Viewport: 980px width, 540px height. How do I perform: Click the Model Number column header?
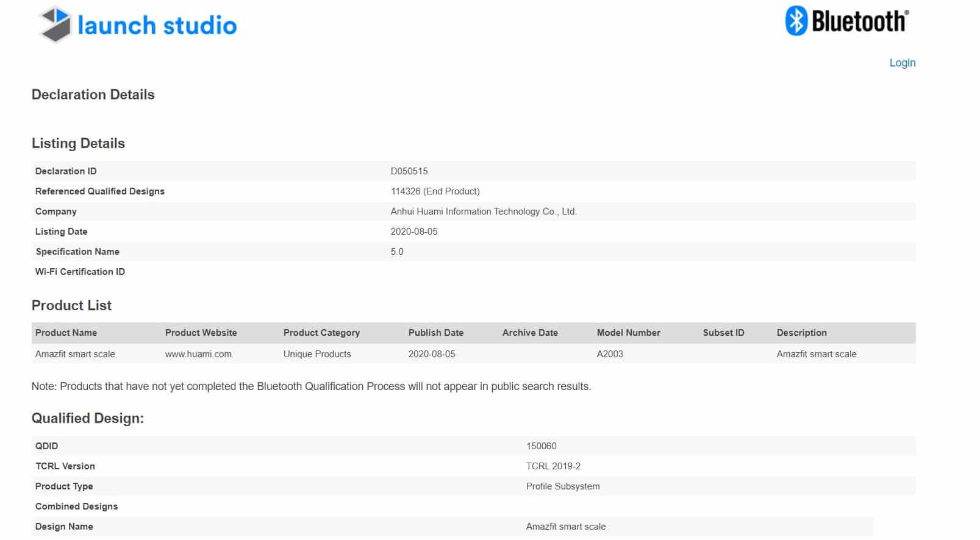(628, 333)
